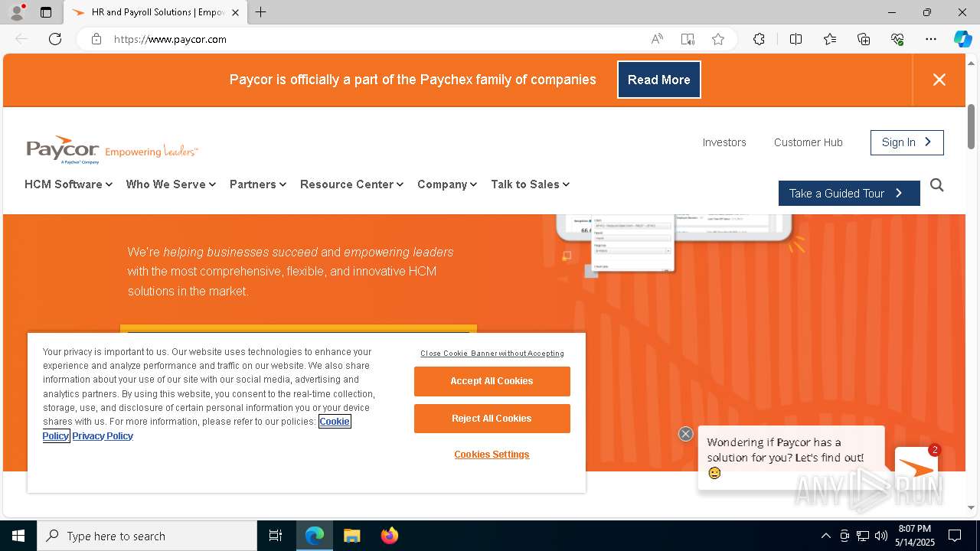The image size is (980, 551).
Task: Refresh the current page
Action: (x=55, y=39)
